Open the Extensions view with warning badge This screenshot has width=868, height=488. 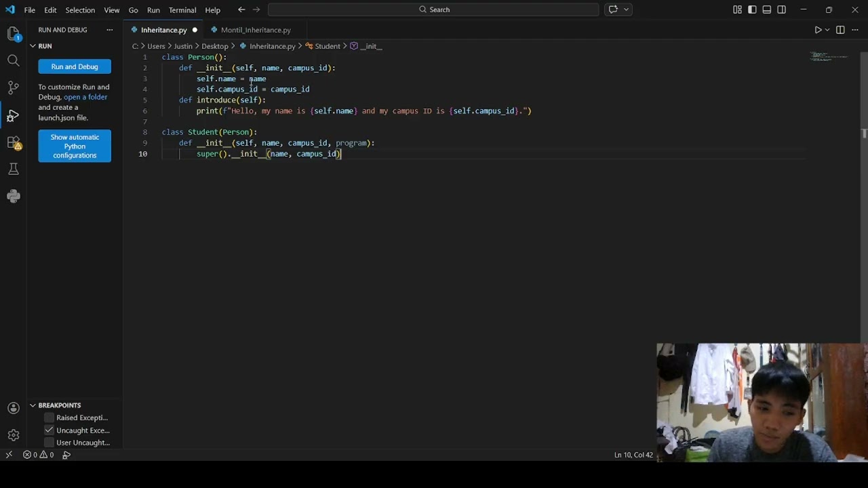tap(13, 142)
